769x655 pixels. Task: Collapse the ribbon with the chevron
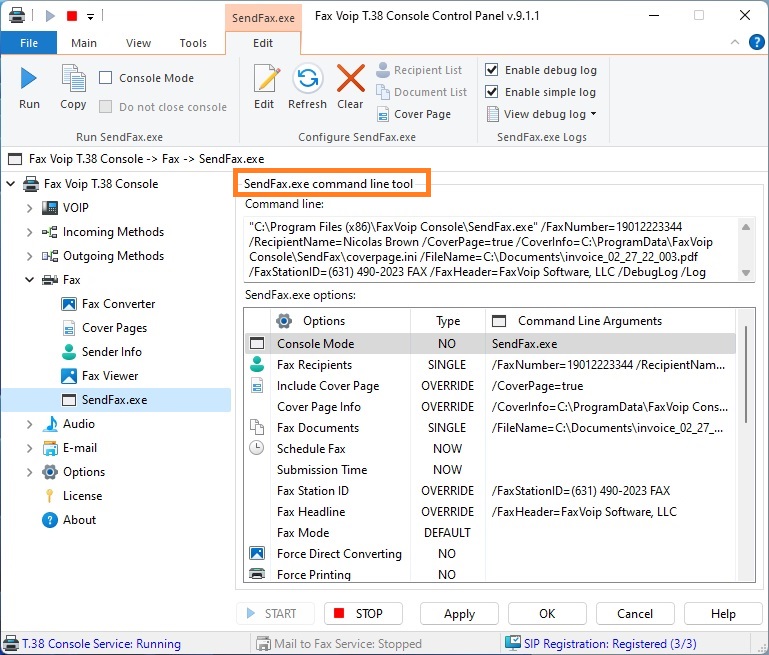click(x=735, y=42)
